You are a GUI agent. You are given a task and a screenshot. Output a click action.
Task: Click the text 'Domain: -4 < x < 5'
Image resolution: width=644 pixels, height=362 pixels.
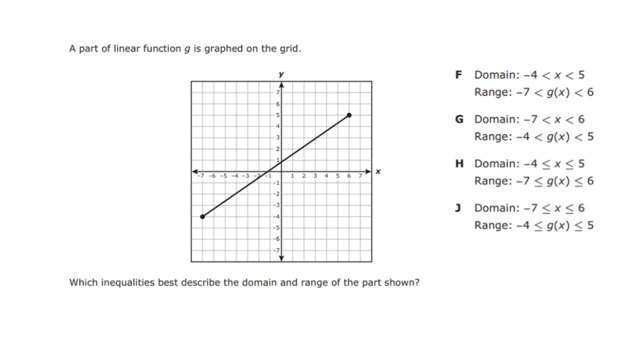(x=529, y=75)
